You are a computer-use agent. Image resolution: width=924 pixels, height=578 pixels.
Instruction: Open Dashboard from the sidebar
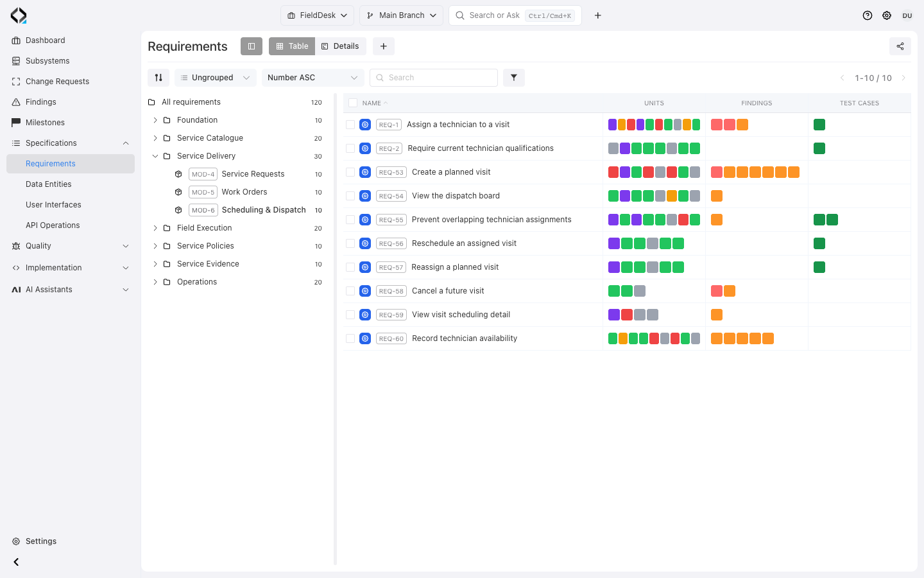click(71, 40)
